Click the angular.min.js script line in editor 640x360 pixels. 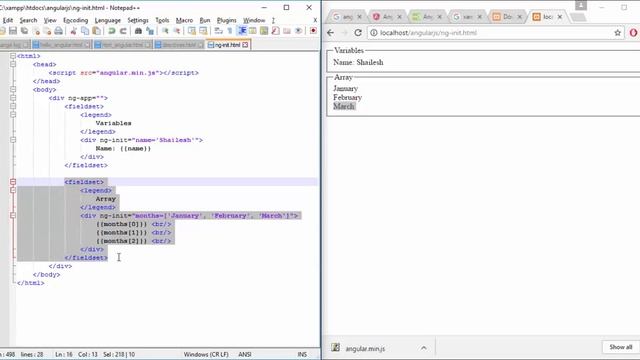coord(124,73)
